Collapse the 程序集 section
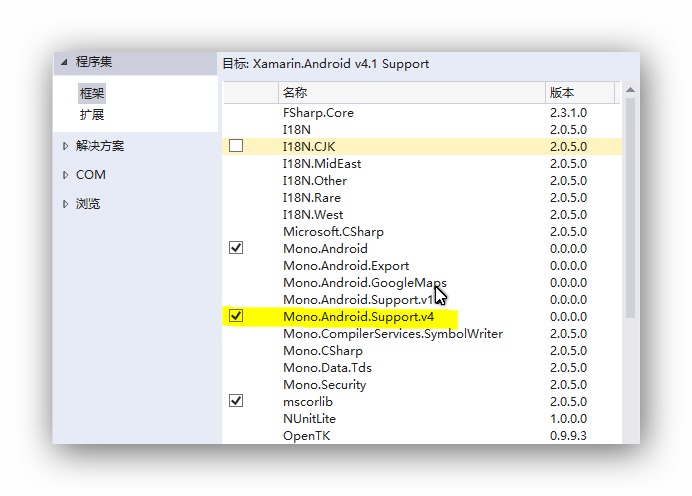692x496 pixels. coord(64,62)
